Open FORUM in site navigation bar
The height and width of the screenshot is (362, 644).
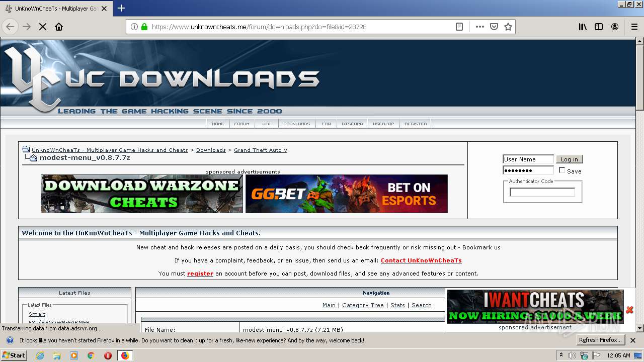(242, 124)
